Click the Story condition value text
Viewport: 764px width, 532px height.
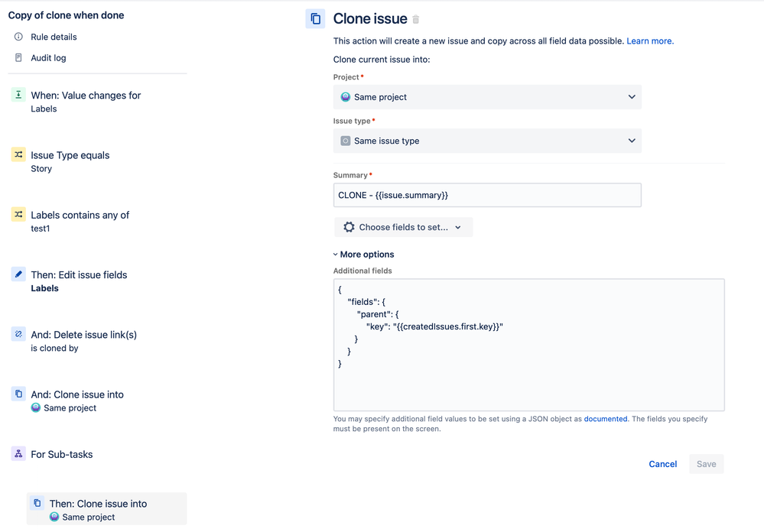coord(41,169)
